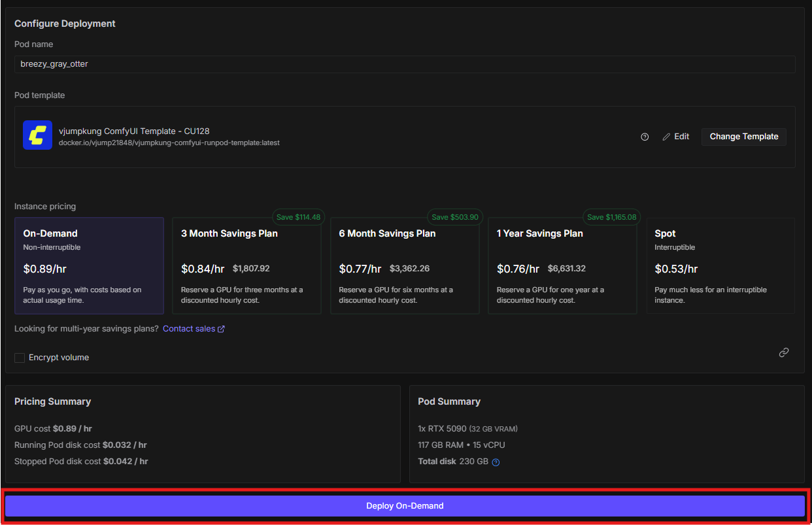Pick the Spot interruptible instance option
Viewport: 812px width, 525px height.
pyautogui.click(x=720, y=265)
